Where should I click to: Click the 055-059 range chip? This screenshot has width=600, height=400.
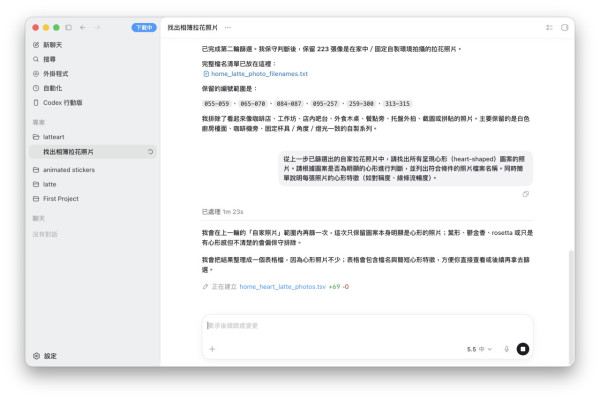[x=217, y=104]
